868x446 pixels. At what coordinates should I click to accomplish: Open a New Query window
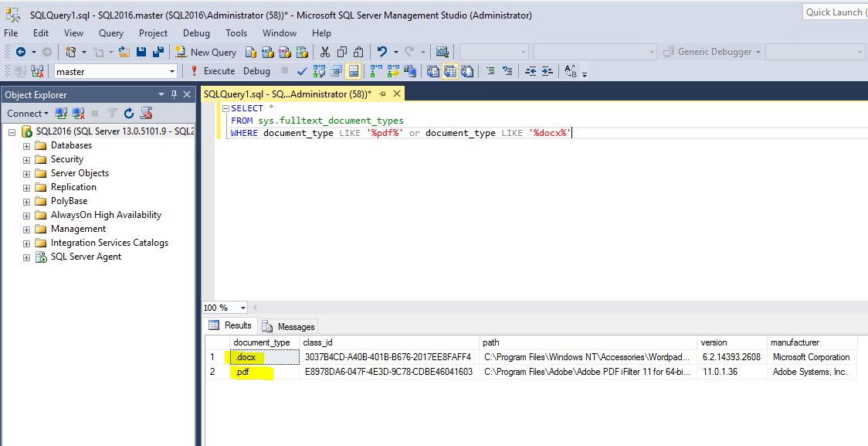click(205, 51)
